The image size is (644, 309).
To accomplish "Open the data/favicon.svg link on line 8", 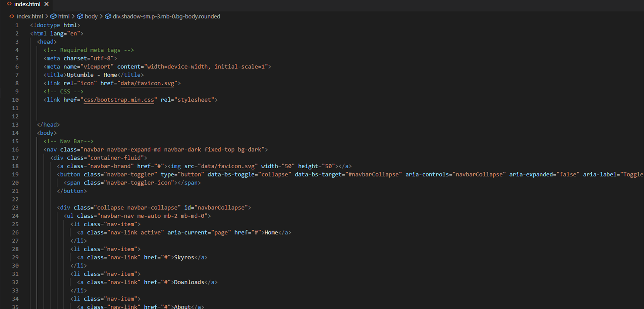I will [x=147, y=83].
